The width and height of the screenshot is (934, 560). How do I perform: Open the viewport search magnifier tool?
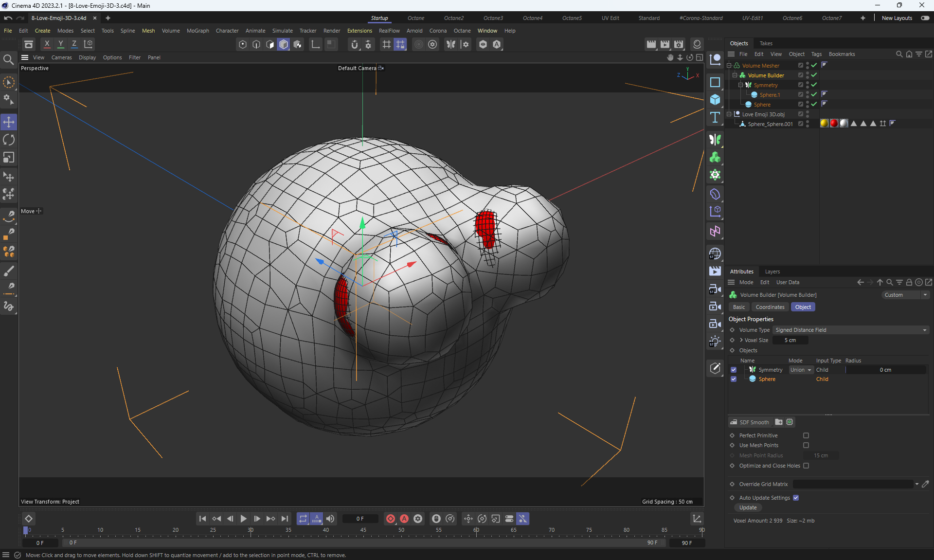point(9,60)
